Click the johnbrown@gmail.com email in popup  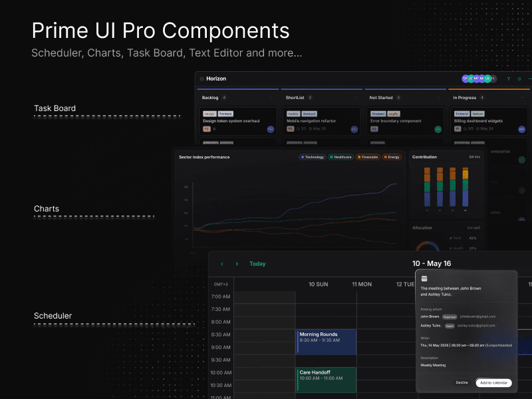(477, 317)
